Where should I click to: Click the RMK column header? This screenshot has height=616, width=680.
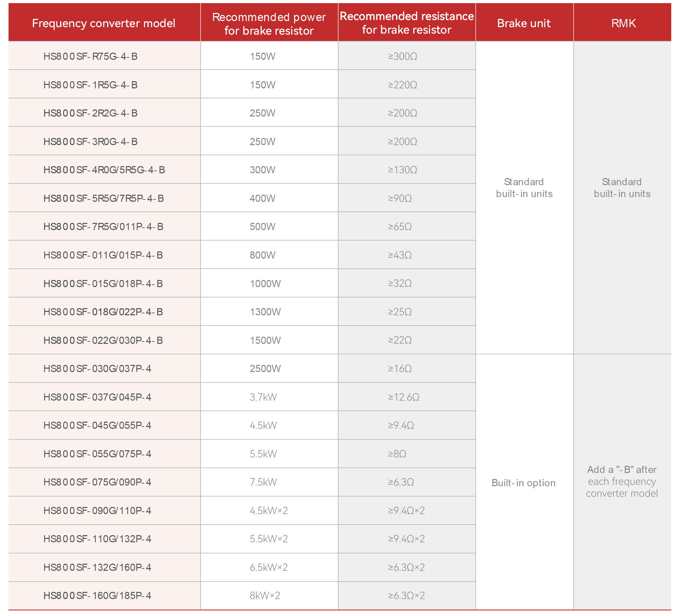[x=623, y=22]
